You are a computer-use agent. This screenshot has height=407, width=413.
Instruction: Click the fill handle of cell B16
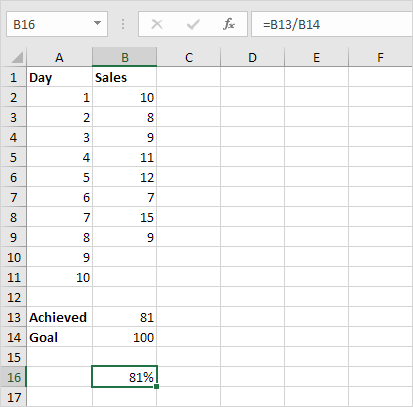(x=157, y=386)
